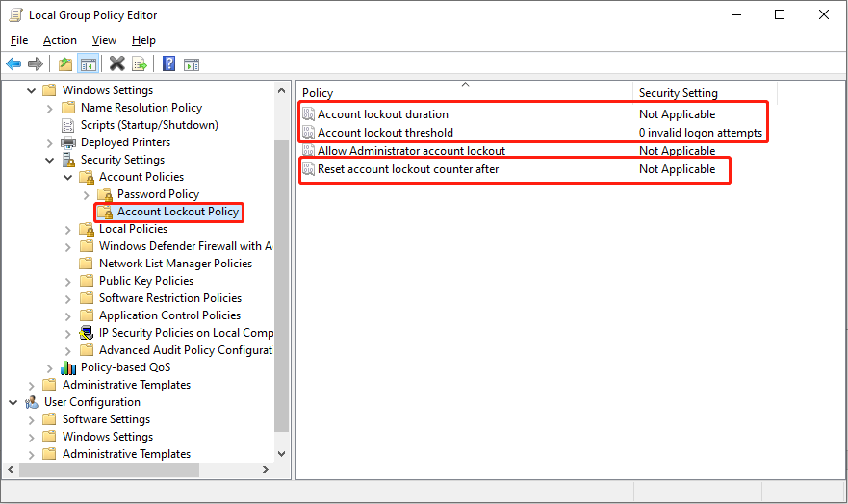This screenshot has height=504, width=848.
Task: Expand Software Restriction Policies node
Action: (x=68, y=299)
